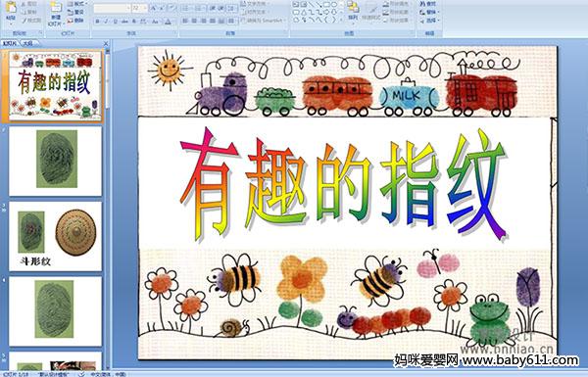The width and height of the screenshot is (588, 377).
Task: Select the Slides tab in the slide pane
Action: coord(10,43)
